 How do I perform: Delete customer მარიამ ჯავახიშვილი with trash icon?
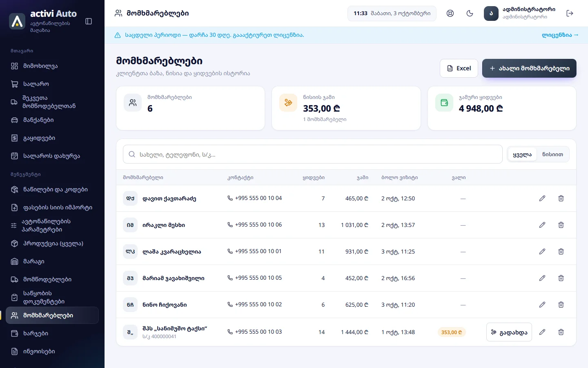coord(561,278)
